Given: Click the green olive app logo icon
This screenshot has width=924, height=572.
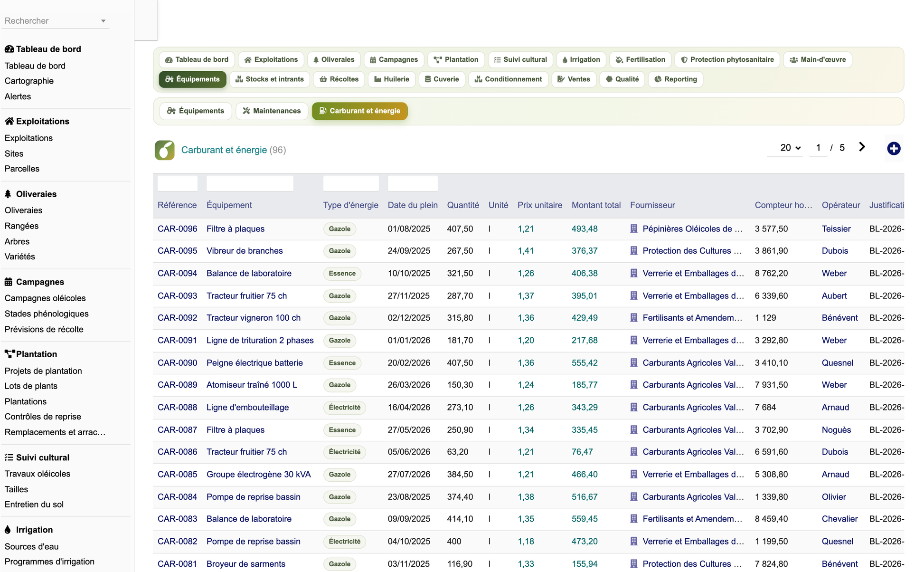Looking at the screenshot, I should point(164,150).
